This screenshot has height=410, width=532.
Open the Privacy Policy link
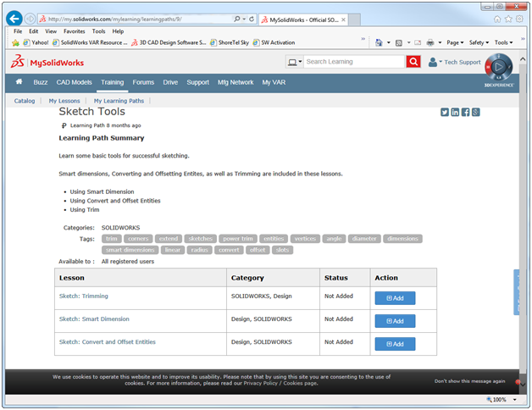pyautogui.click(x=260, y=383)
